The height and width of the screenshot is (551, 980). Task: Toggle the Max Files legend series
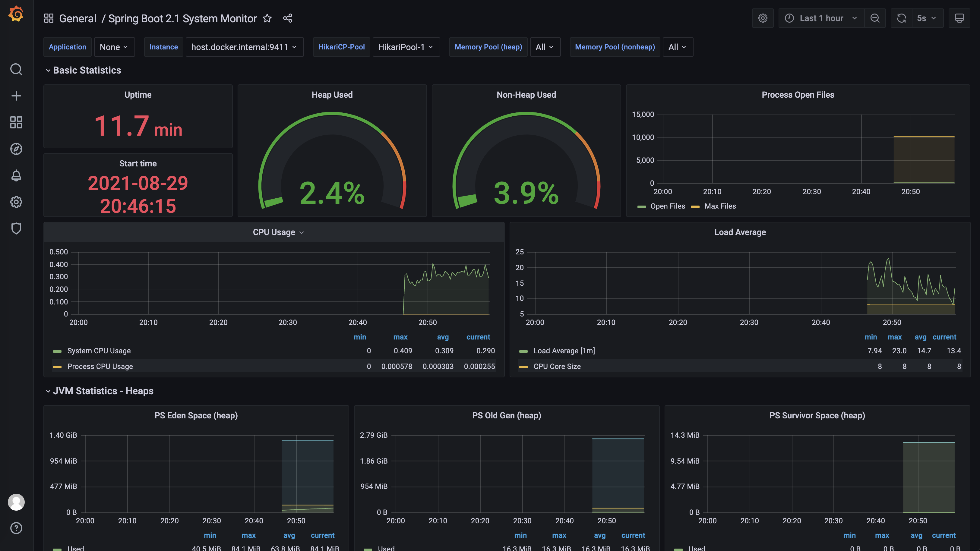click(x=720, y=206)
